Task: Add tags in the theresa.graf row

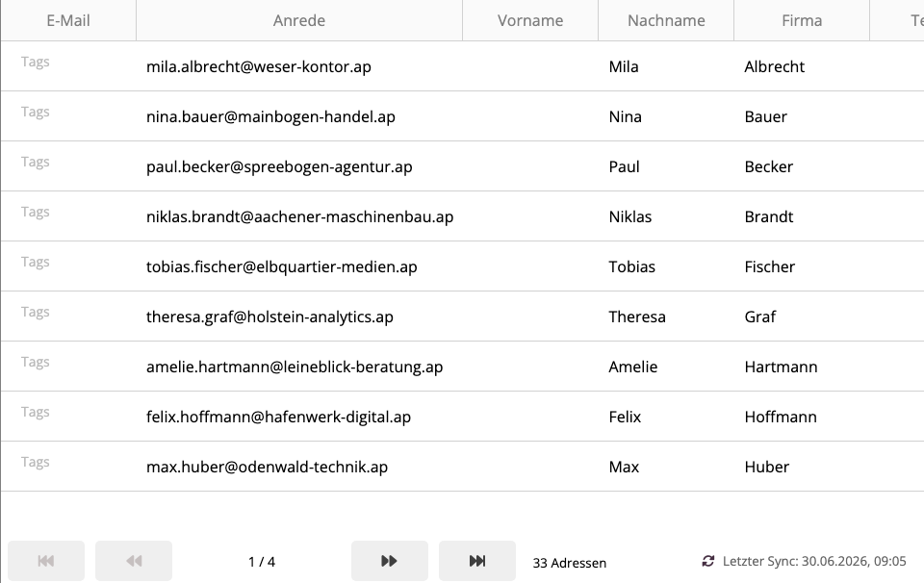Action: pos(36,312)
